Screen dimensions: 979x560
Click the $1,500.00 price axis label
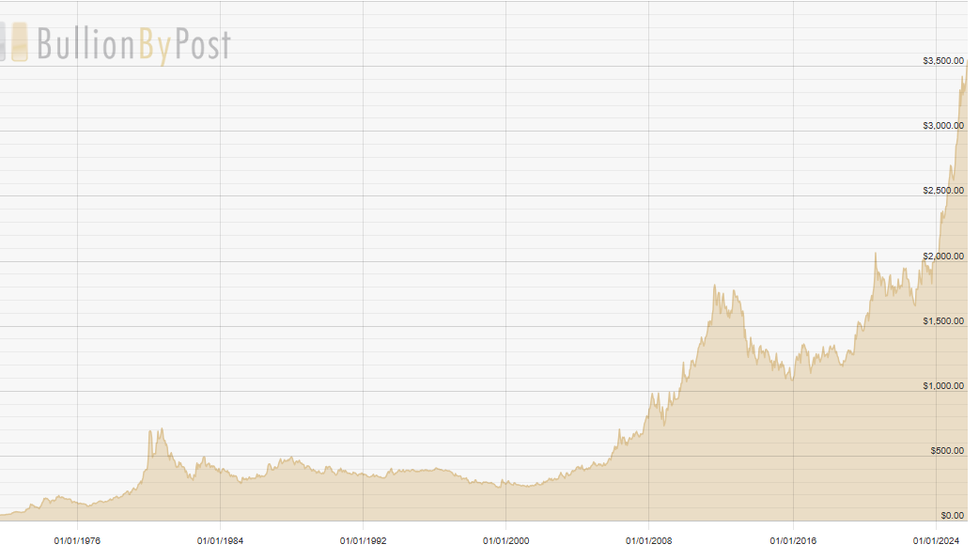(x=942, y=321)
